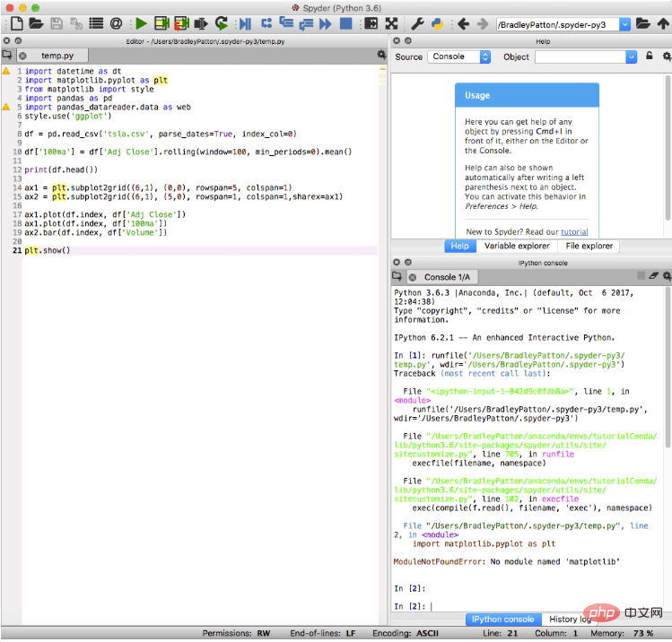Place cursor at the In [2] prompt

[432, 606]
